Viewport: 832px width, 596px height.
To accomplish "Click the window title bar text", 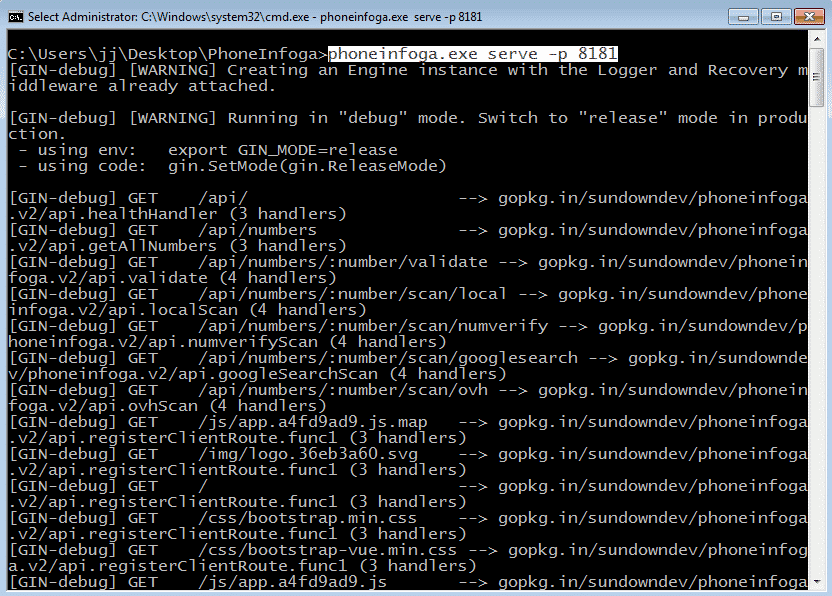I will coord(255,17).
